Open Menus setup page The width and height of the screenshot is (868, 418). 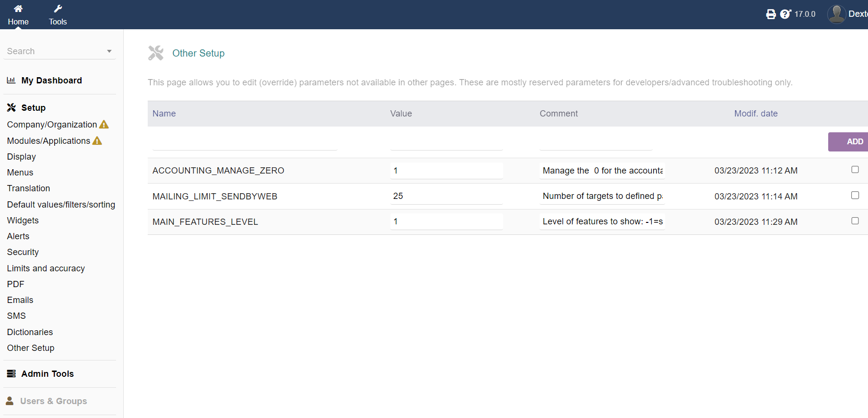coord(20,173)
